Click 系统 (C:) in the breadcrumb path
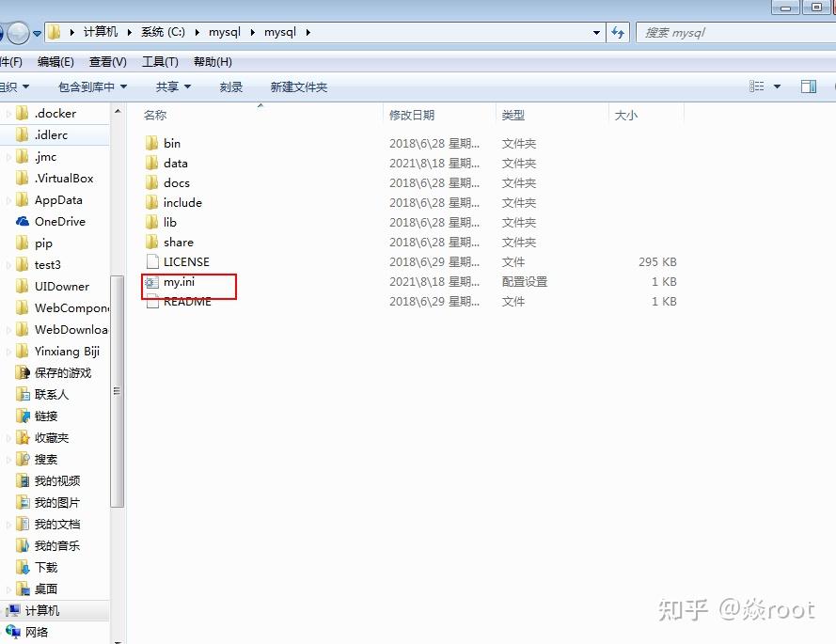 163,32
